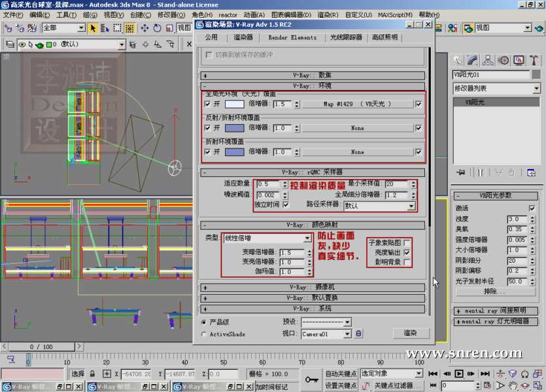This screenshot has height=392, width=546.
Task: Expand the V-Ray camera rollout
Action: pos(313,287)
